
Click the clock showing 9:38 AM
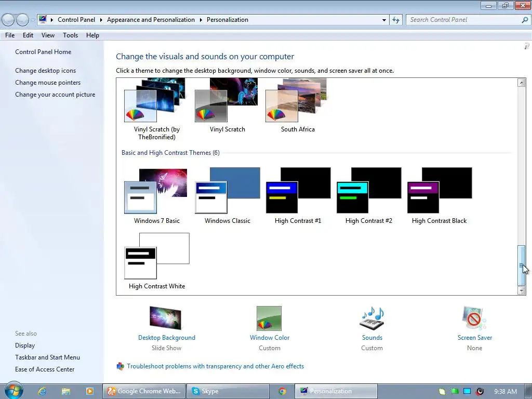(505, 392)
